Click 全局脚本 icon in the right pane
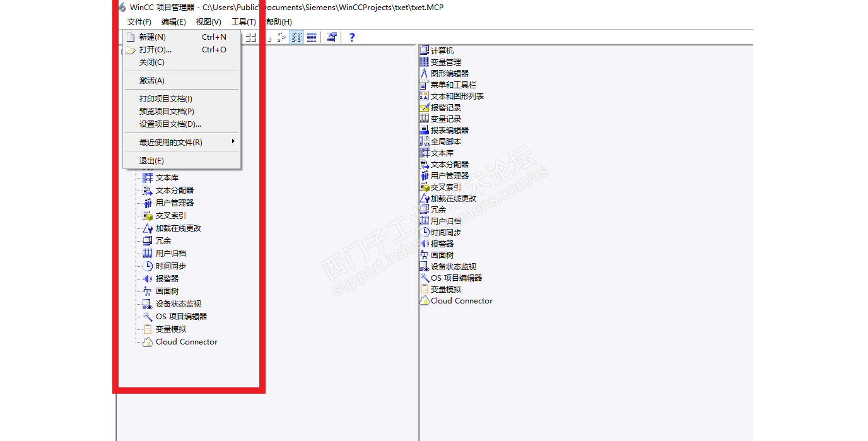868x441 pixels. (425, 141)
